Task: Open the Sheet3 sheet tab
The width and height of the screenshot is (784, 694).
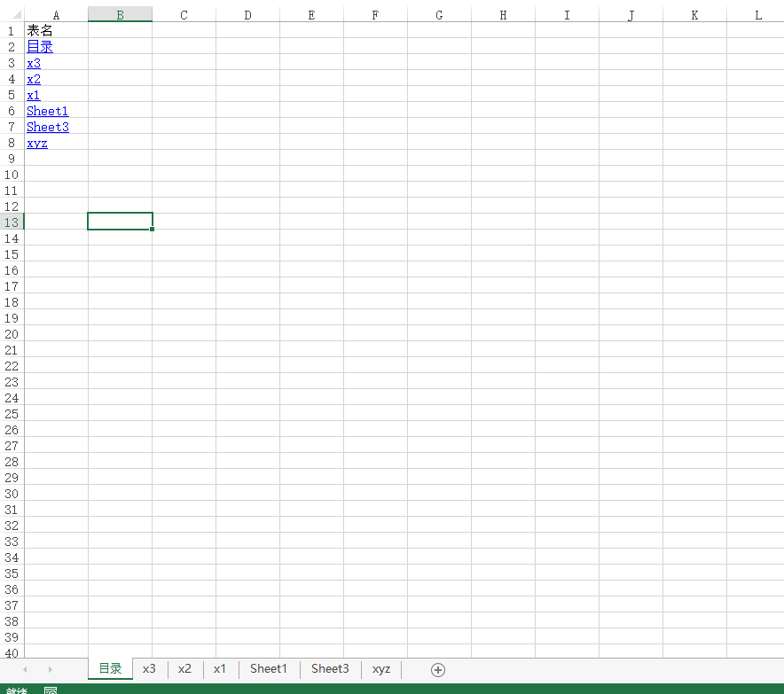Action: [330, 668]
